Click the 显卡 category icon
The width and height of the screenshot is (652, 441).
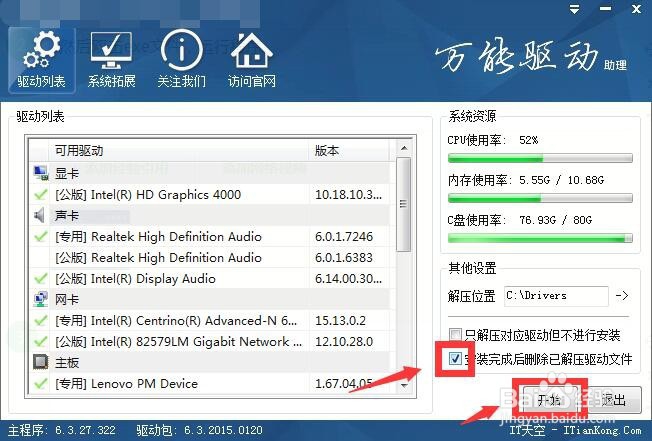40,173
